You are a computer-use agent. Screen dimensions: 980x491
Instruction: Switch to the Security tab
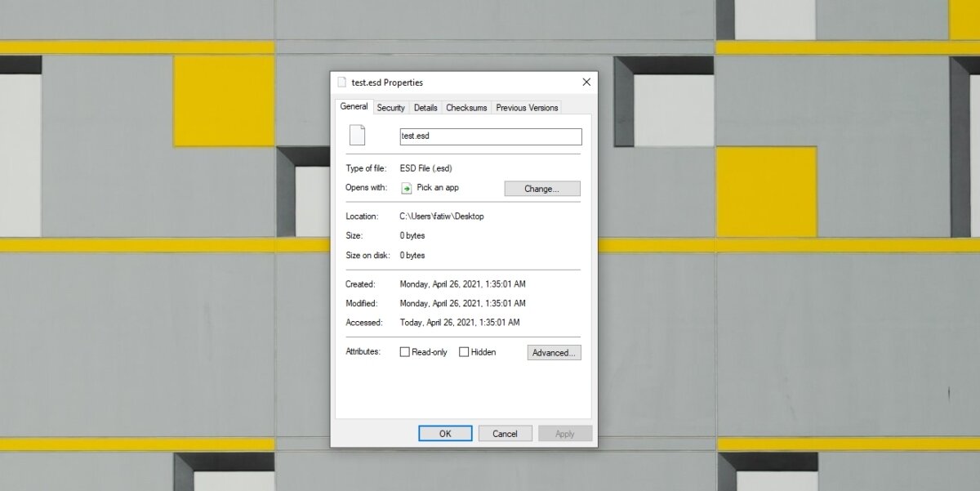390,108
